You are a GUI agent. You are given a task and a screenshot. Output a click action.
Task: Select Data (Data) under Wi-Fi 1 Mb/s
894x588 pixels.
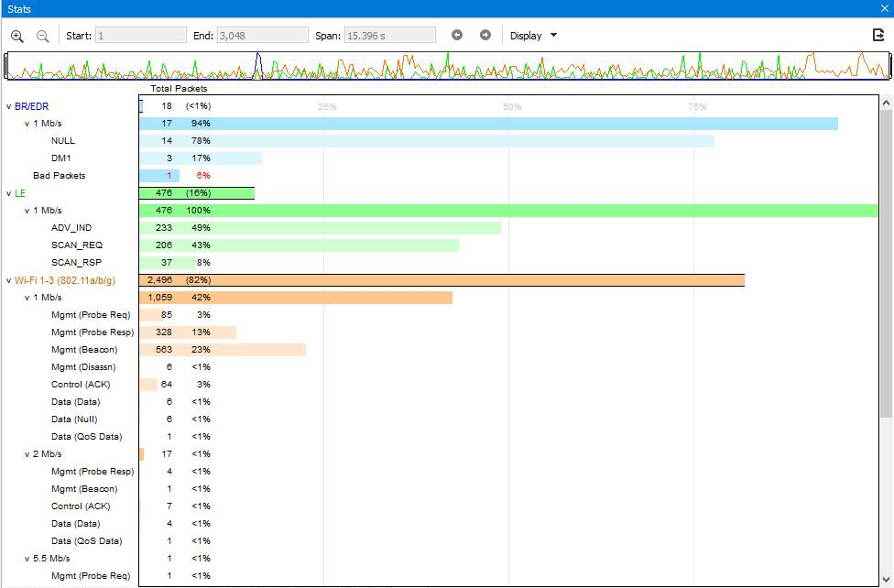(75, 401)
